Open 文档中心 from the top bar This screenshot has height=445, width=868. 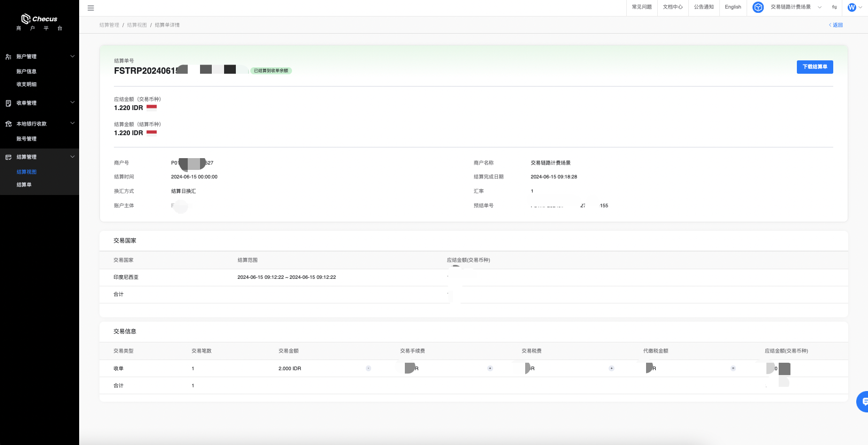pyautogui.click(x=673, y=7)
